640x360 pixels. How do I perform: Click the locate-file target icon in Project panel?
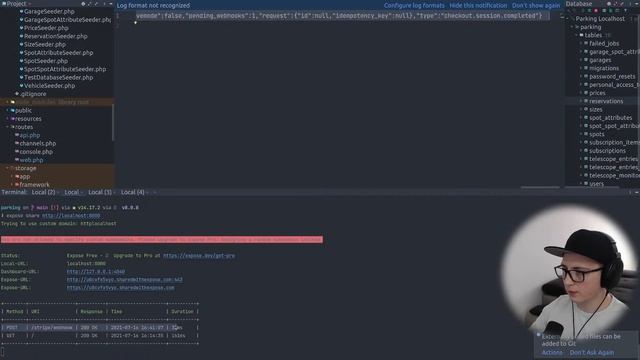click(83, 4)
